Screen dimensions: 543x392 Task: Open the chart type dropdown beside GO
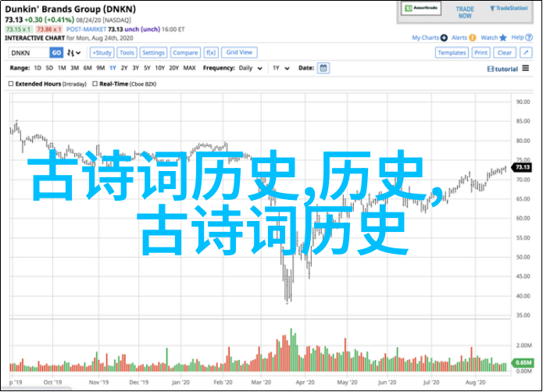pos(73,53)
